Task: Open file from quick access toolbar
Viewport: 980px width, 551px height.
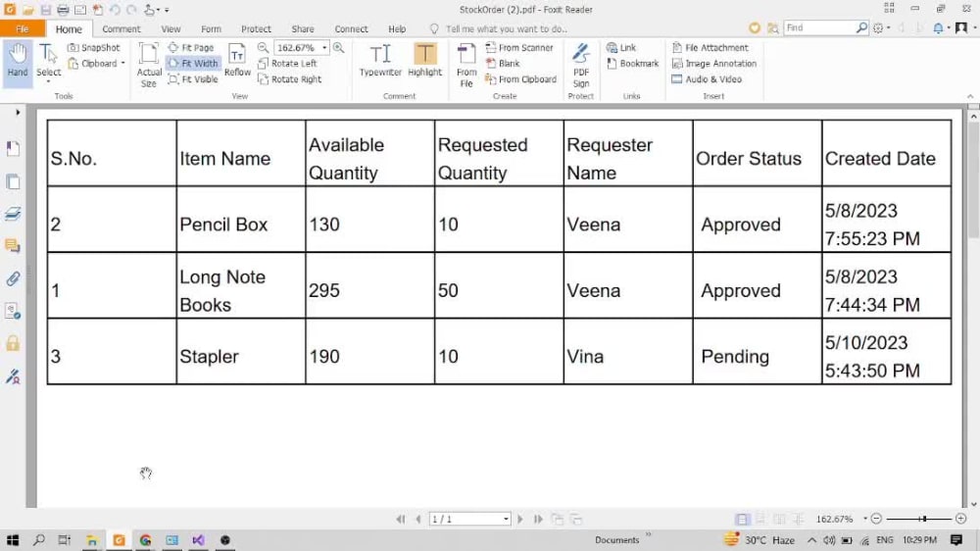Action: click(28, 10)
